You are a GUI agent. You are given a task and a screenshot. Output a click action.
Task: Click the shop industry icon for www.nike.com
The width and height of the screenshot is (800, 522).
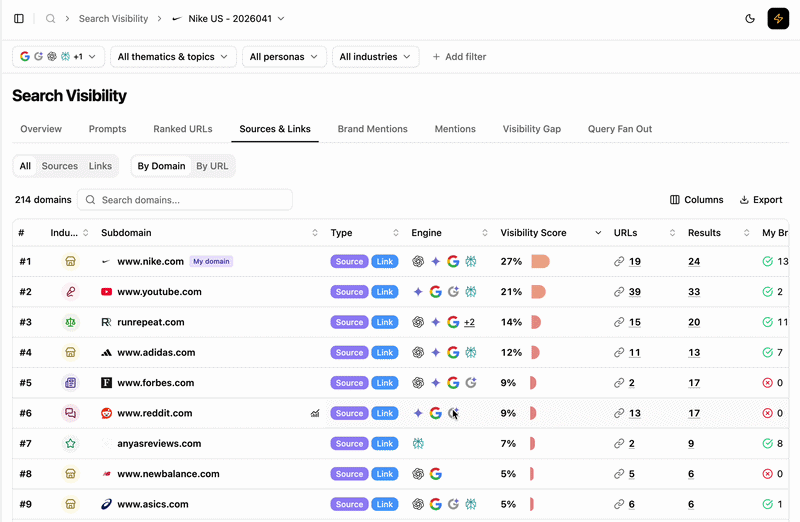click(70, 261)
